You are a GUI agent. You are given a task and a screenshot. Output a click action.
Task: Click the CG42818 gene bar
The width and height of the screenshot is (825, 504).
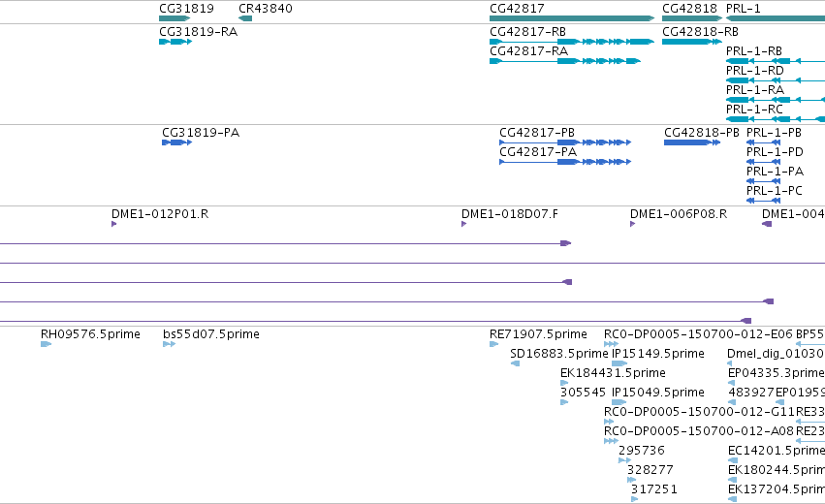point(692,18)
